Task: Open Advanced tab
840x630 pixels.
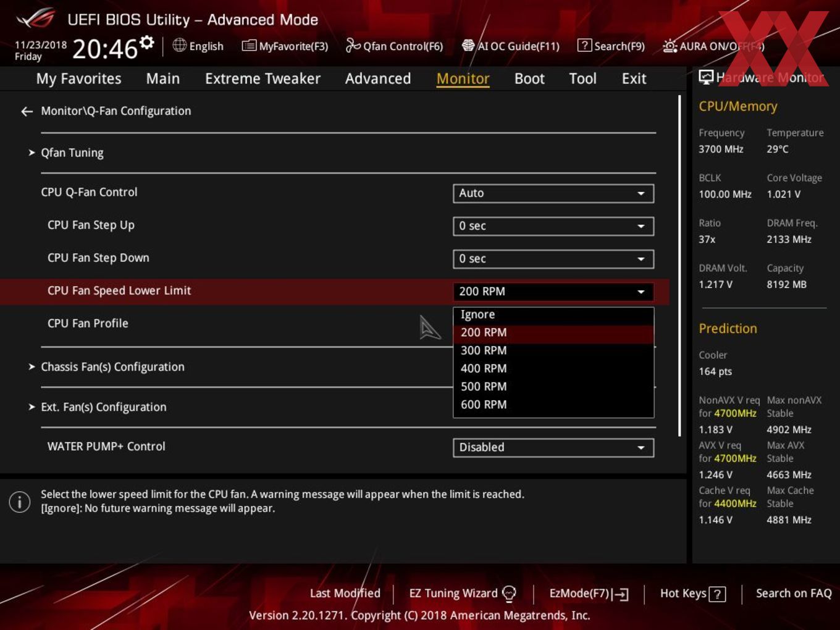Action: click(x=378, y=79)
